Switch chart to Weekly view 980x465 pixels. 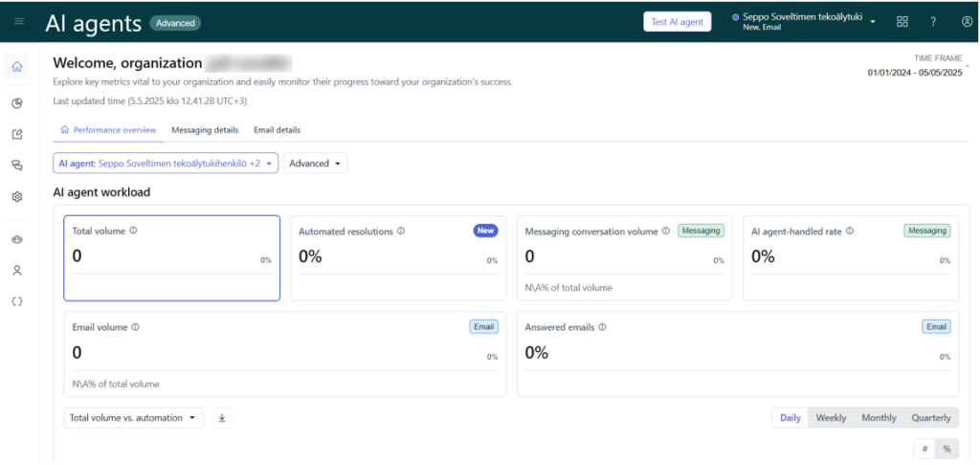tap(830, 418)
